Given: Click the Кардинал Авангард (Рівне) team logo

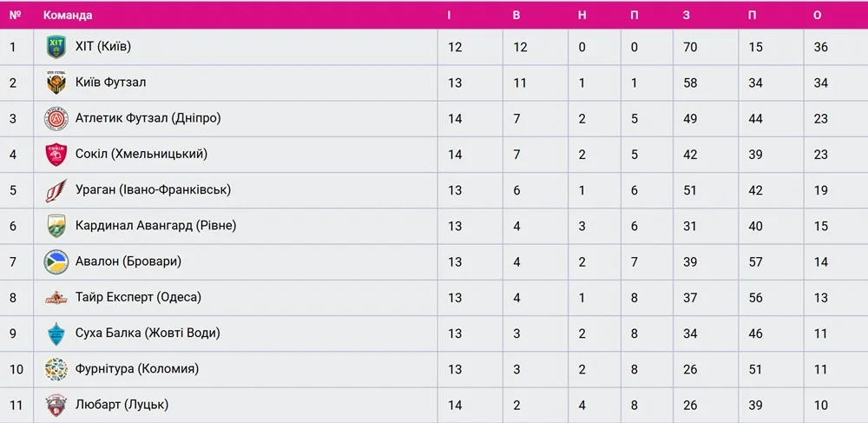Looking at the screenshot, I should pos(56,226).
